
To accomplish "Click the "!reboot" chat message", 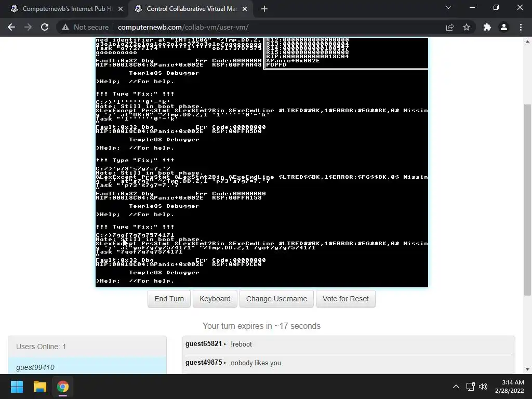I will coord(241,344).
